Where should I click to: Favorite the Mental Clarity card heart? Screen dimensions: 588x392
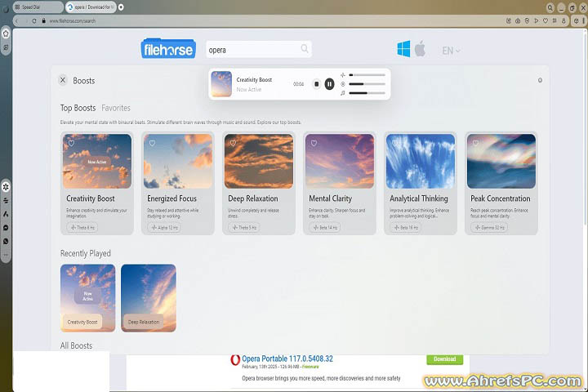click(x=314, y=143)
